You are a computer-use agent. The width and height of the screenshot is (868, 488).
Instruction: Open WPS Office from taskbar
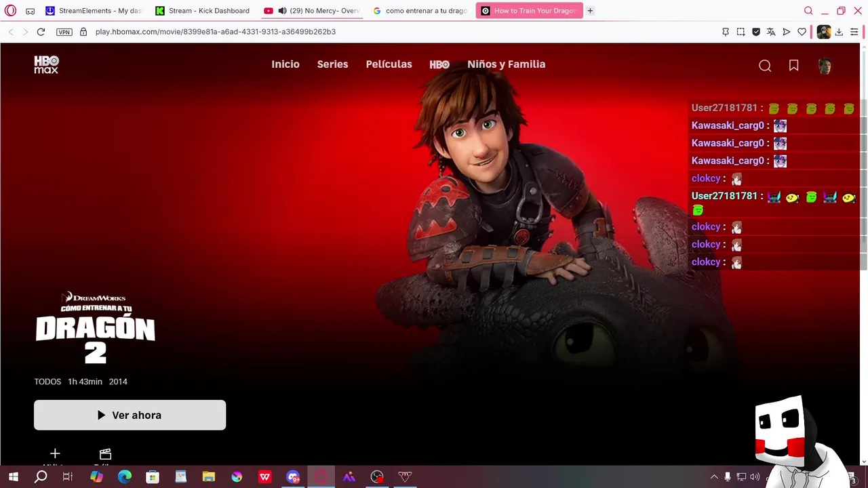(x=264, y=477)
